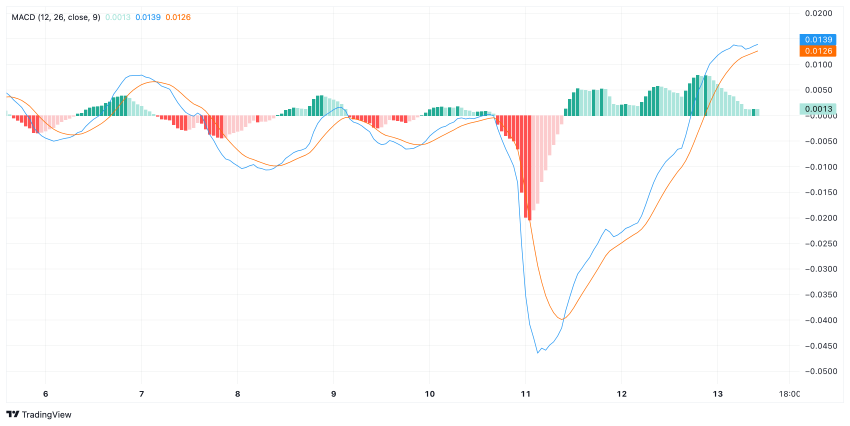Click the TradingView logo icon

pyautogui.click(x=13, y=414)
